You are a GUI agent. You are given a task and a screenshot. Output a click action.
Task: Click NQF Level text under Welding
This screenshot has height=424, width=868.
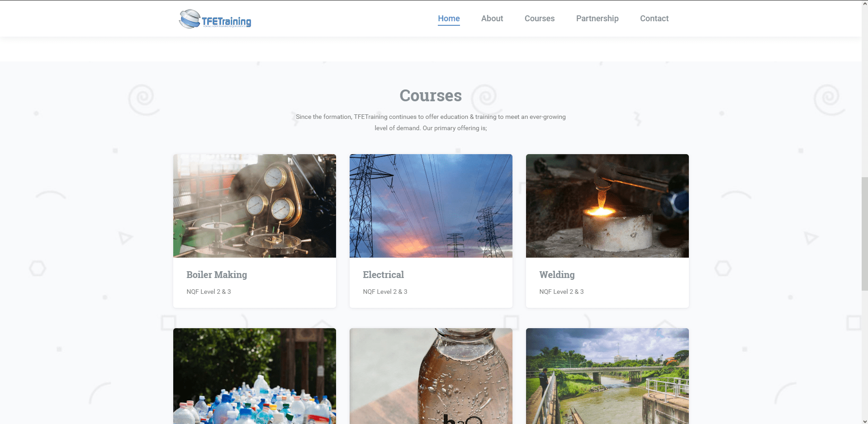[x=561, y=292]
